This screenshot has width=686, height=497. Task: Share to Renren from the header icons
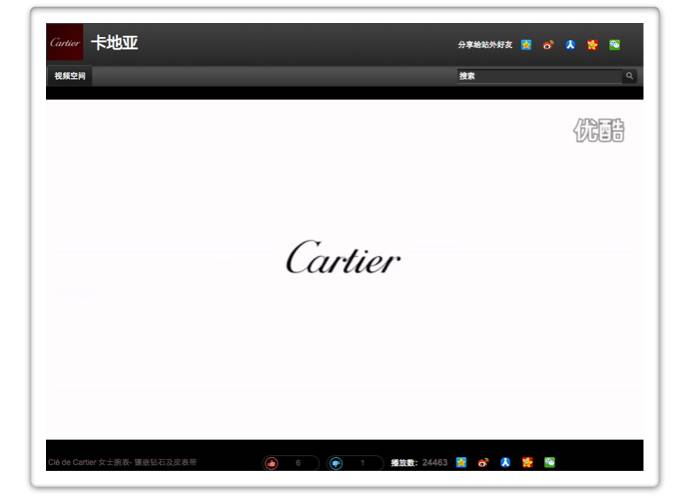570,45
